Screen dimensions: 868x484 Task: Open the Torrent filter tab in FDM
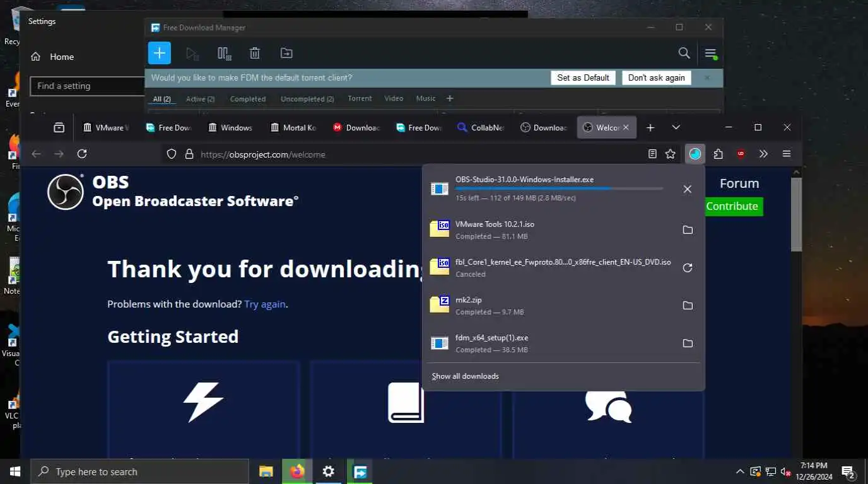(360, 98)
